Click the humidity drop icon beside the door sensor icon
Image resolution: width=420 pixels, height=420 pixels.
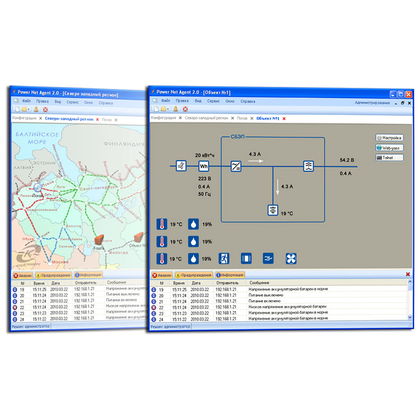click(x=193, y=258)
